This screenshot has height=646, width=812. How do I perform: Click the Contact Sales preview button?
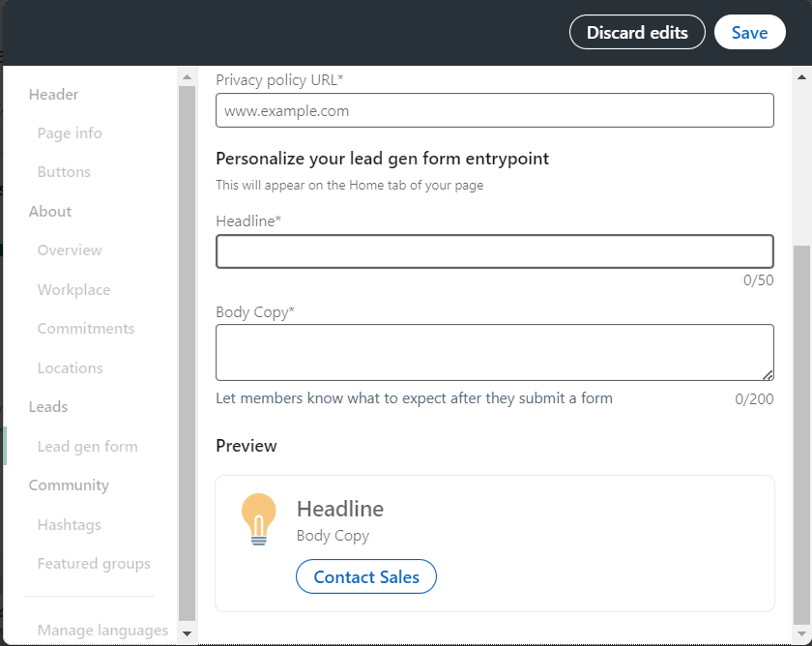[x=366, y=576]
